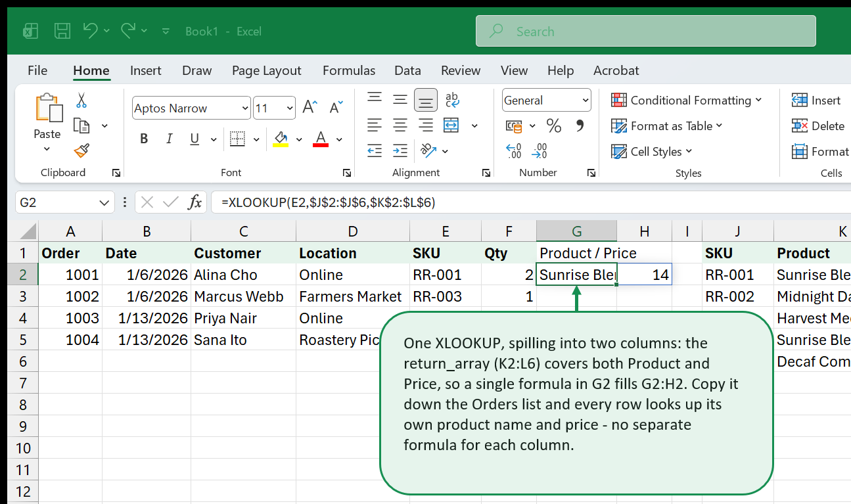Viewport: 851px width, 504px height.
Task: Toggle Underline formatting
Action: 195,139
